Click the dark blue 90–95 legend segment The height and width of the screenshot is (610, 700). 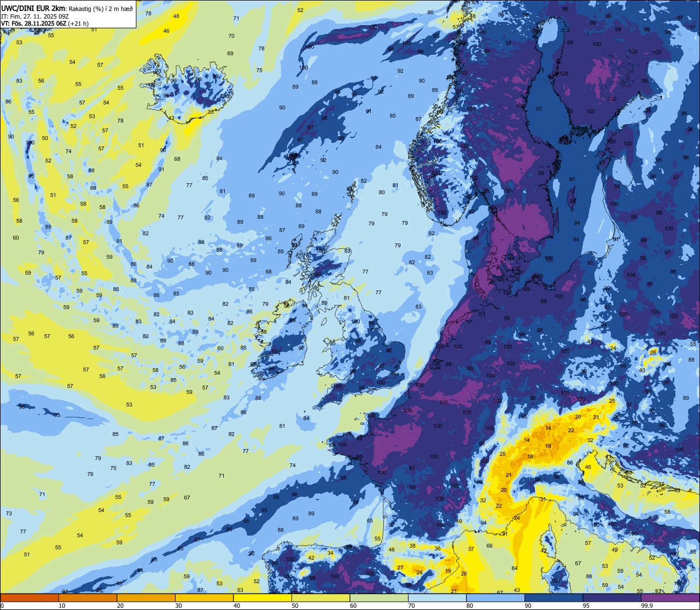[553, 597]
